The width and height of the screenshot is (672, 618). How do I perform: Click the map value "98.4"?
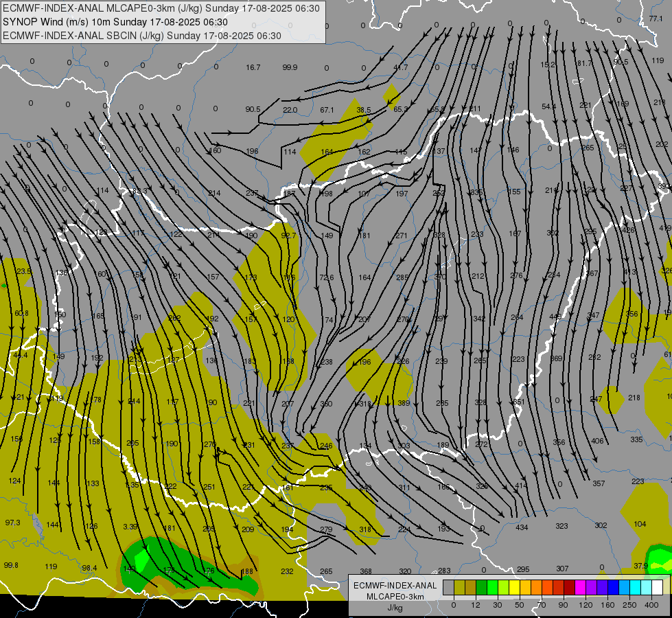tap(89, 568)
